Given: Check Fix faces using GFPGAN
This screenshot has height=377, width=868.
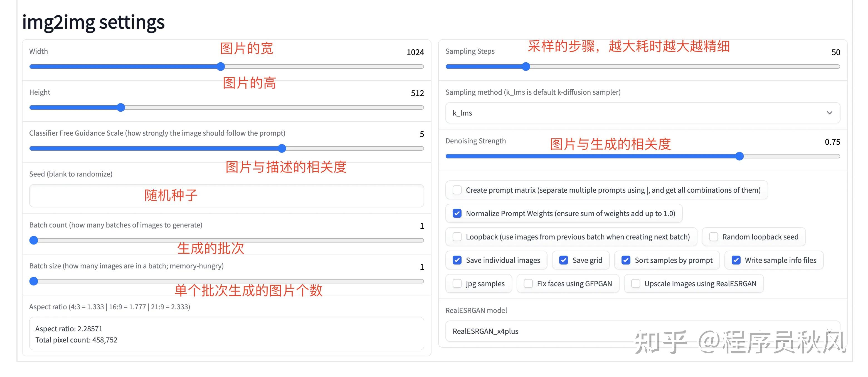Looking at the screenshot, I should [528, 284].
